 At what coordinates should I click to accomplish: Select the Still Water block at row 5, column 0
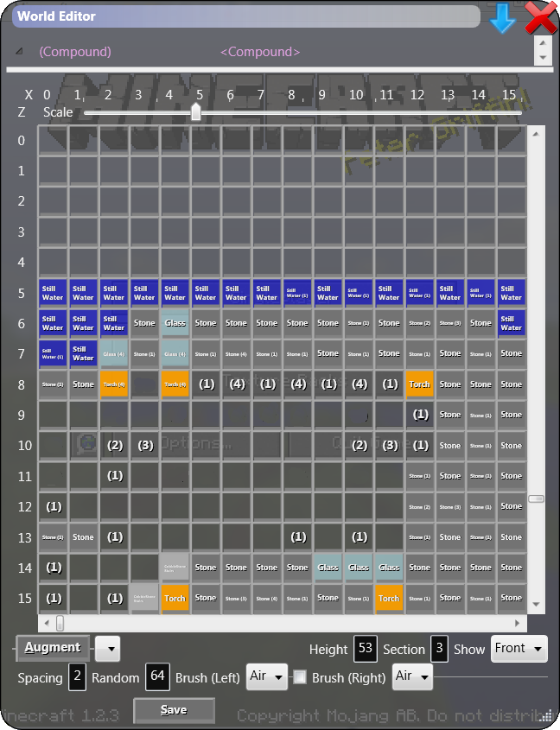(53, 293)
